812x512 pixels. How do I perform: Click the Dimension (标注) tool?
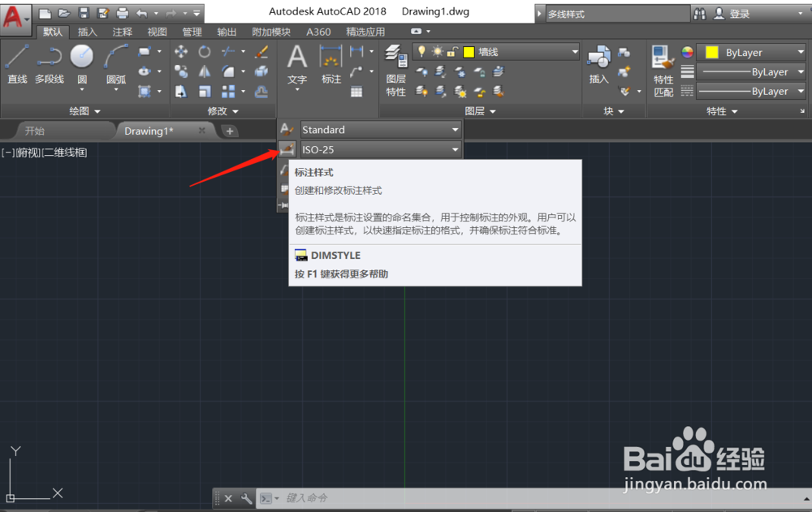coord(331,64)
